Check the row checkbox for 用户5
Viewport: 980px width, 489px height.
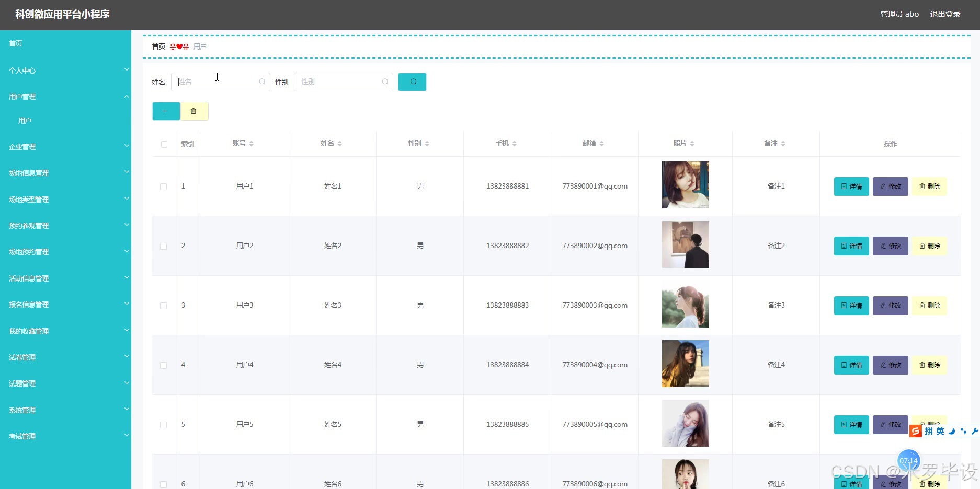point(164,425)
